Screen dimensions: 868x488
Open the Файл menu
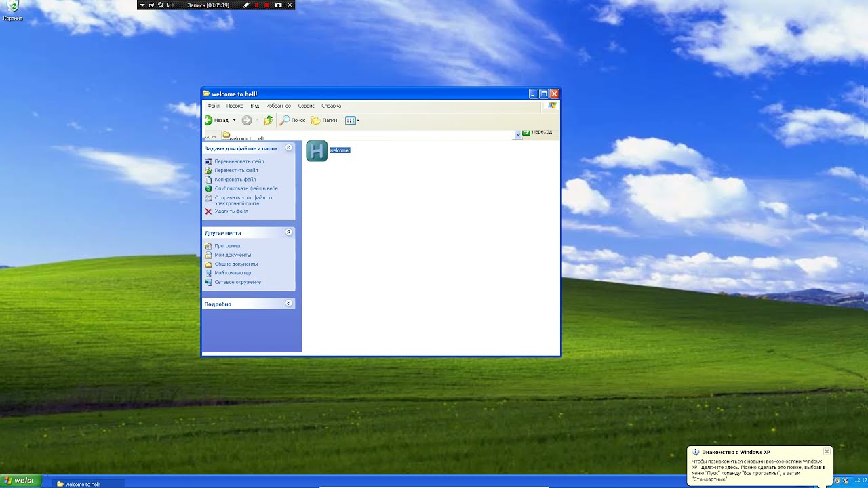pos(214,106)
